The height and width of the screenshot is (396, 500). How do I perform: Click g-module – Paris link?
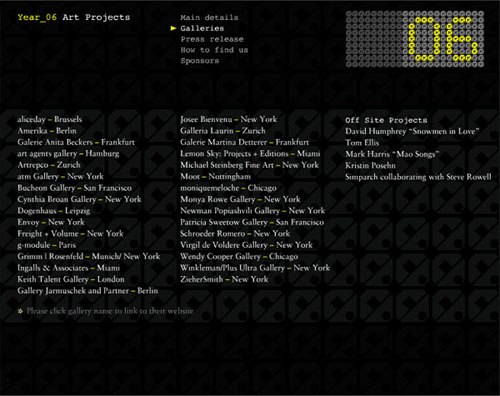47,245
